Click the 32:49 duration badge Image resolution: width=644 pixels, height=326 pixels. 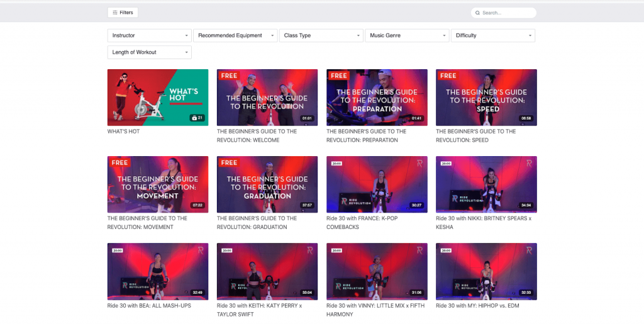point(197,293)
